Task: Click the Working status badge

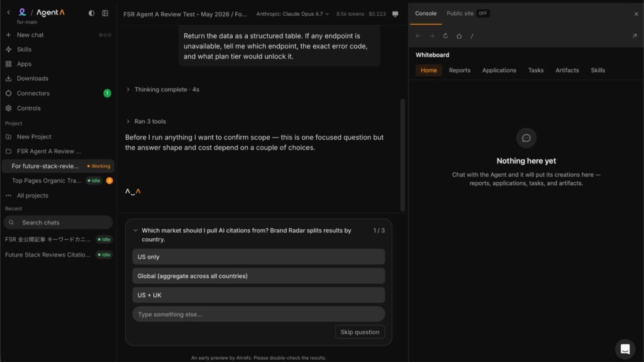Action: (99, 166)
